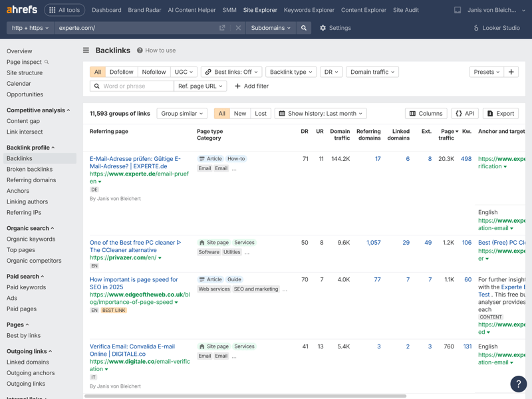The height and width of the screenshot is (399, 532).
Task: Click the display monitor icon in header
Action: tap(458, 10)
